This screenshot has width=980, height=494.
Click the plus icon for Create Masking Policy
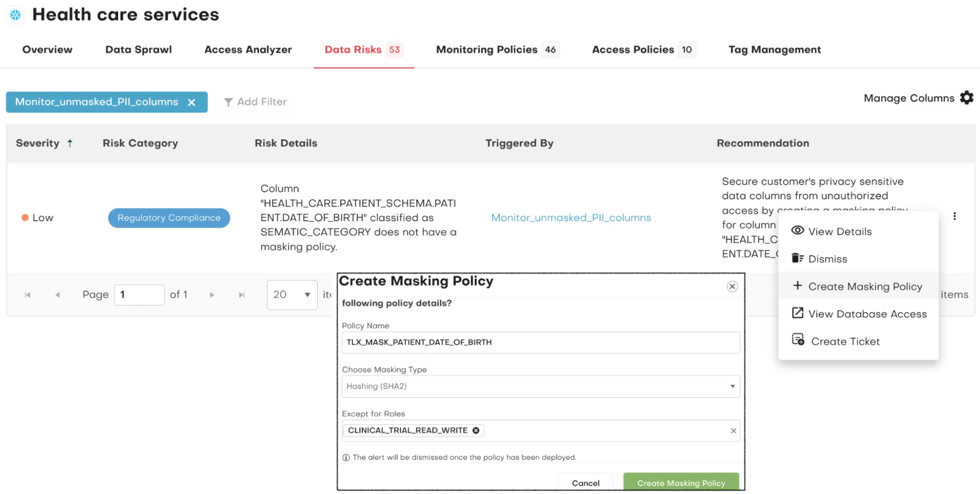coord(798,286)
